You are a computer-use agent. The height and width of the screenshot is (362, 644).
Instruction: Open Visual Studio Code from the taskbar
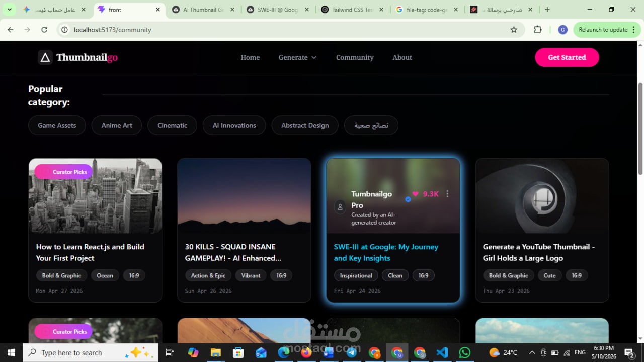442,352
